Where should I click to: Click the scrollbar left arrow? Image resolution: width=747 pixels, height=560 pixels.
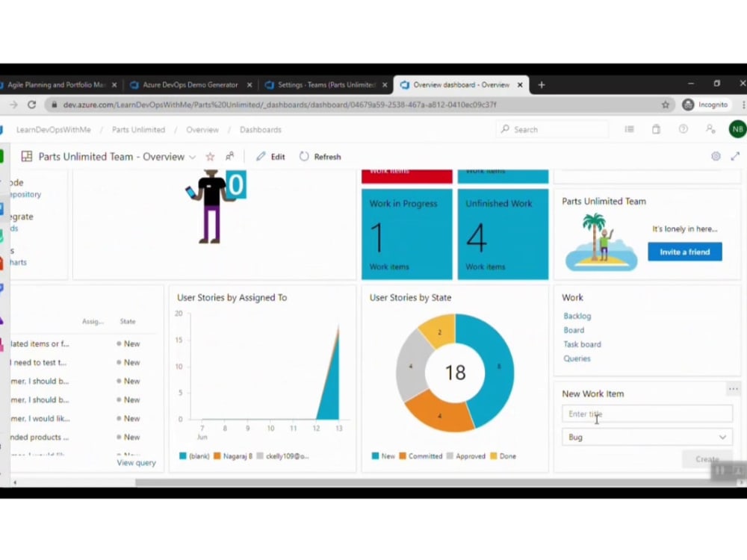(15, 482)
